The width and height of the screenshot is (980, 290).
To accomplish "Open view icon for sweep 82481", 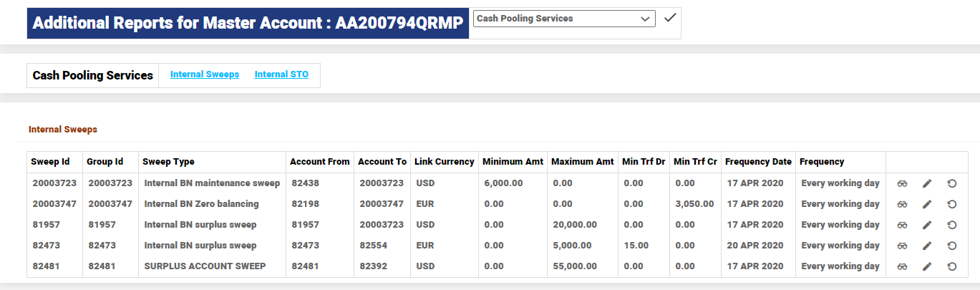I will tap(902, 266).
